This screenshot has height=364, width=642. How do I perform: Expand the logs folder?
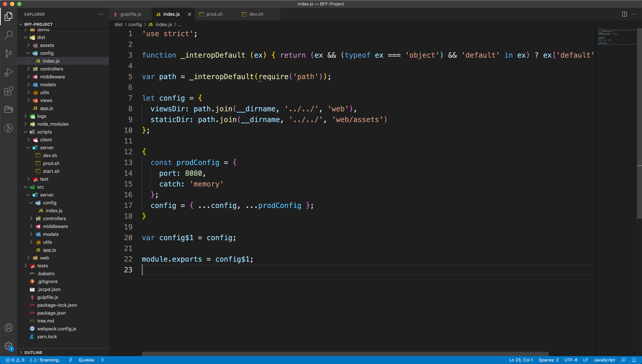[x=63, y=116]
